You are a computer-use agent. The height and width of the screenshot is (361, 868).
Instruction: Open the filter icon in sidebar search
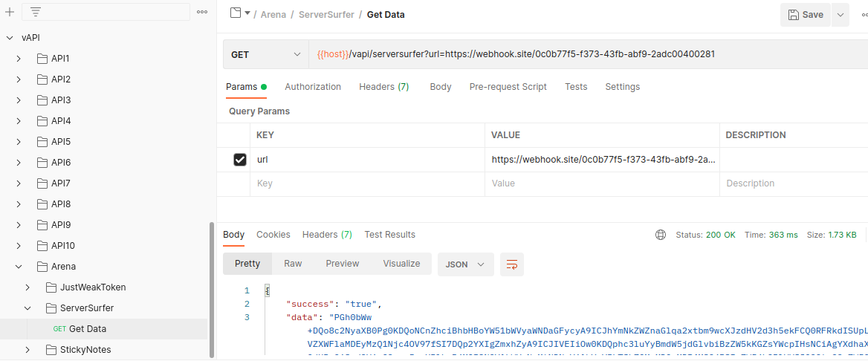[x=36, y=12]
